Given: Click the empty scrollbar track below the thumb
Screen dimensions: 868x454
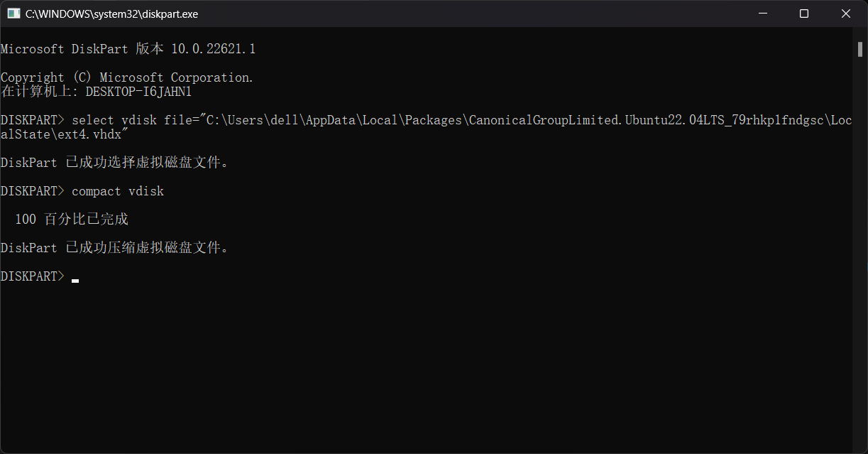Looking at the screenshot, I should click(859, 249).
